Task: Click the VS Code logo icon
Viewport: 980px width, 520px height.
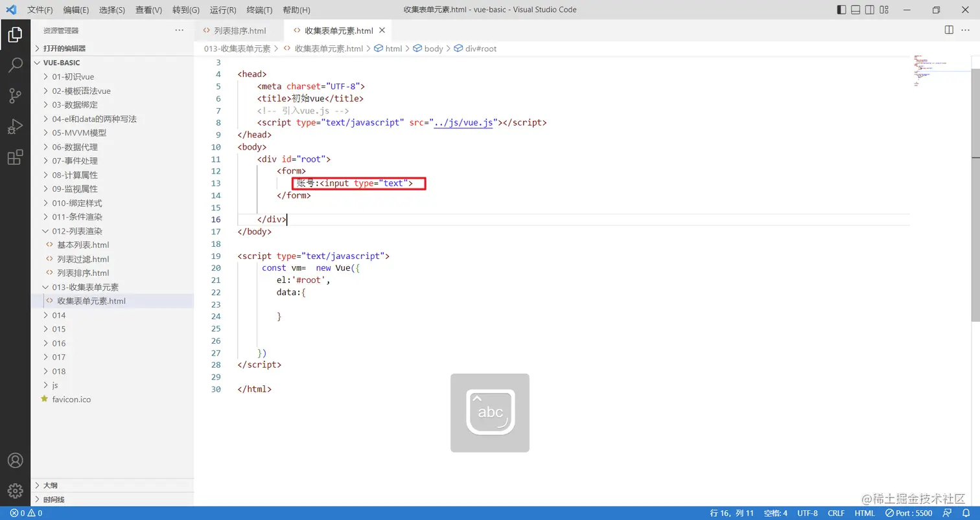Action: (x=11, y=10)
